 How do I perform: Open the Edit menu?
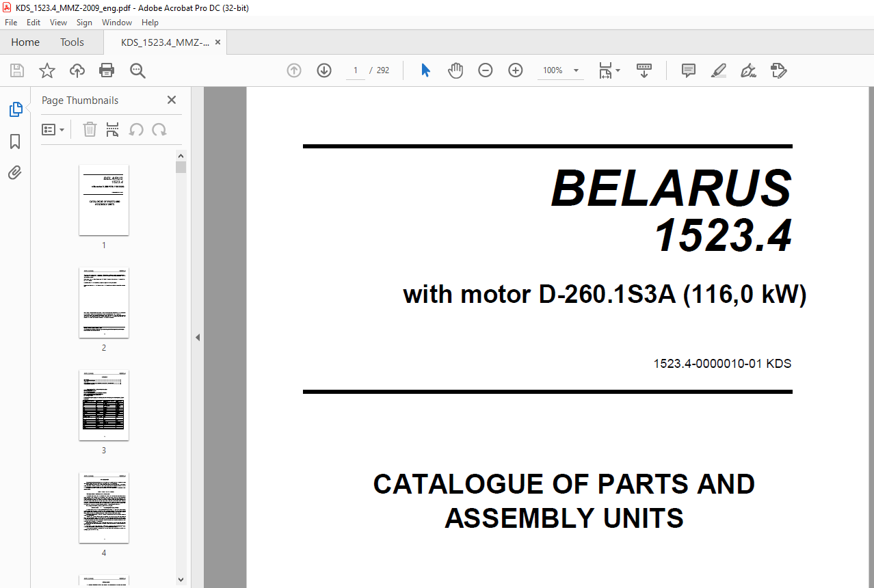(x=34, y=23)
